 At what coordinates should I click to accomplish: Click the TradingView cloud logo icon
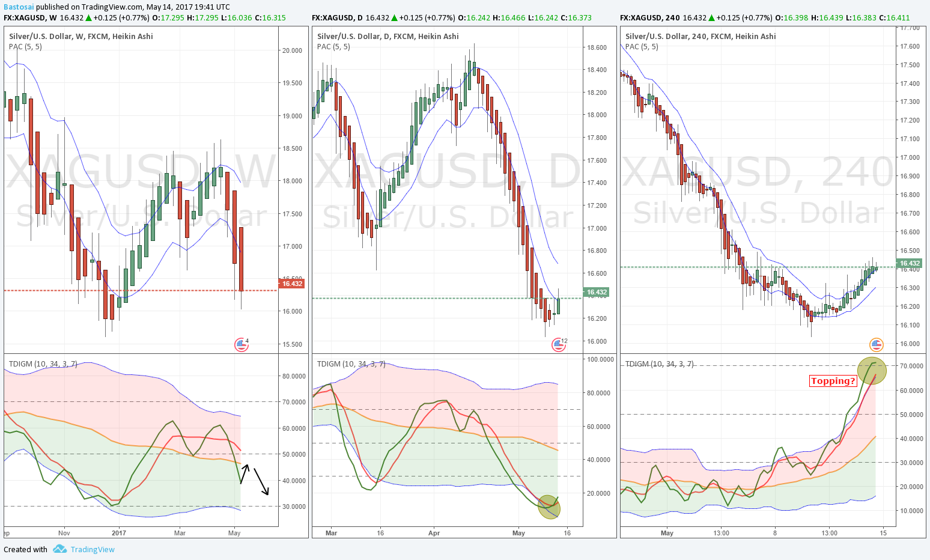point(59,549)
